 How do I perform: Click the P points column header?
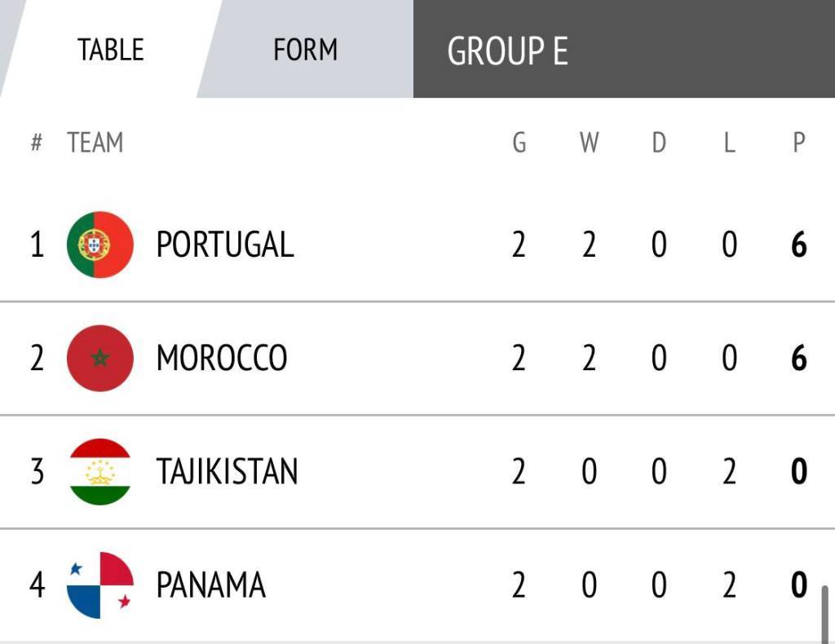(x=799, y=143)
